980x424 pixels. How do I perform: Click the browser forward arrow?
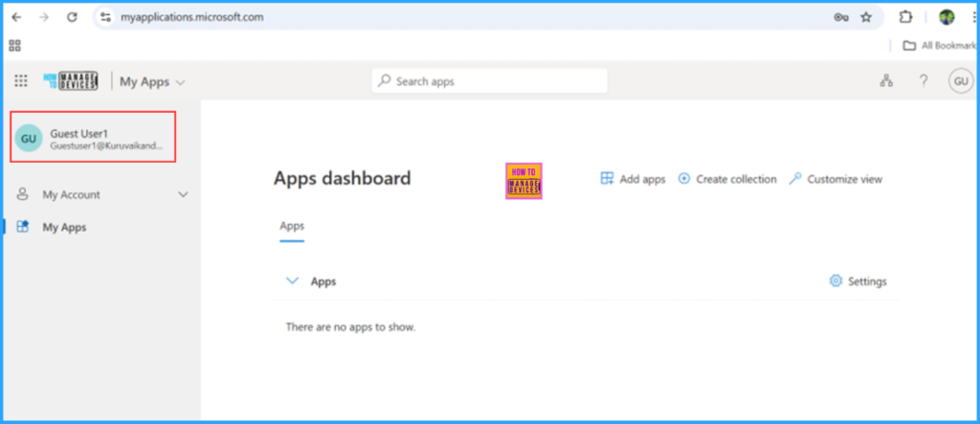coord(44,17)
